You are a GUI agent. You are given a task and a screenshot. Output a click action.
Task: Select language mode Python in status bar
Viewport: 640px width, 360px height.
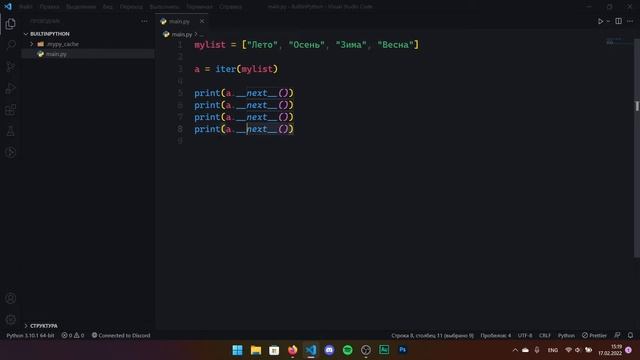tap(566, 336)
